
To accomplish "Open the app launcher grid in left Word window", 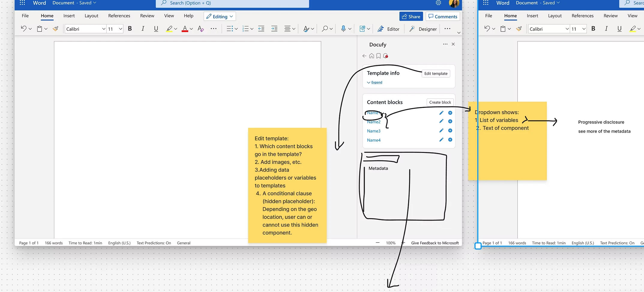I will click(22, 3).
